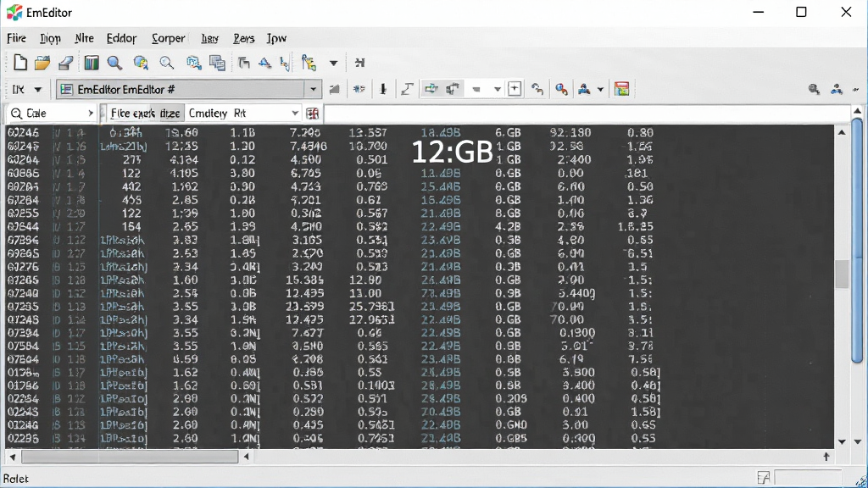Click the small pen marker icon
Screen dimensions: 868x488
(285, 63)
